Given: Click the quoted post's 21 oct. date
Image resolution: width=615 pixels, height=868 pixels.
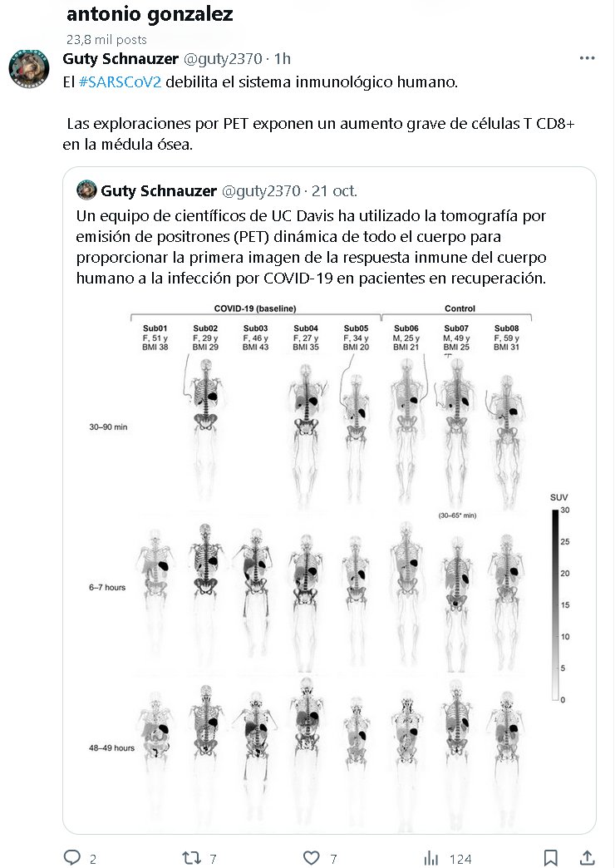Looking at the screenshot, I should tap(334, 190).
